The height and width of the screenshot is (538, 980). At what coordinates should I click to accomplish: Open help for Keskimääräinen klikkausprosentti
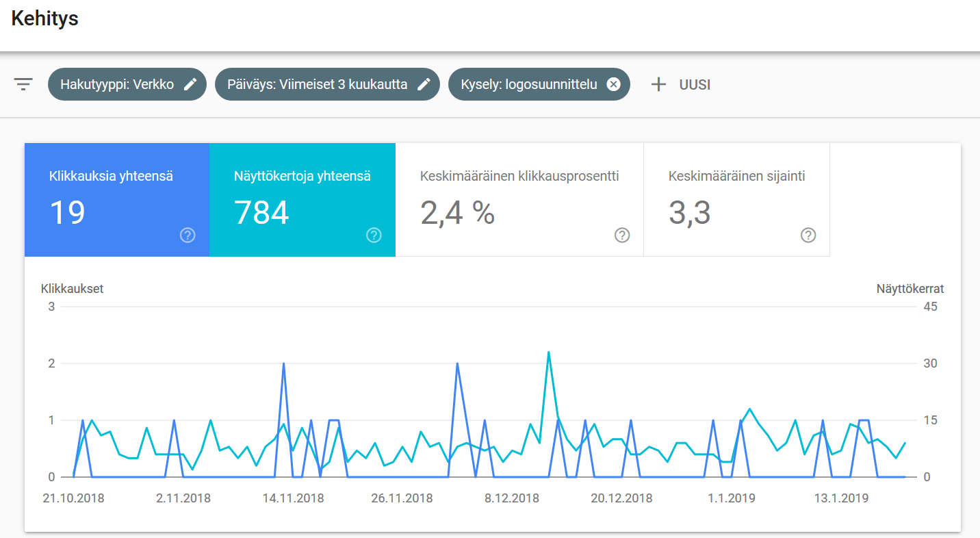coord(622,235)
